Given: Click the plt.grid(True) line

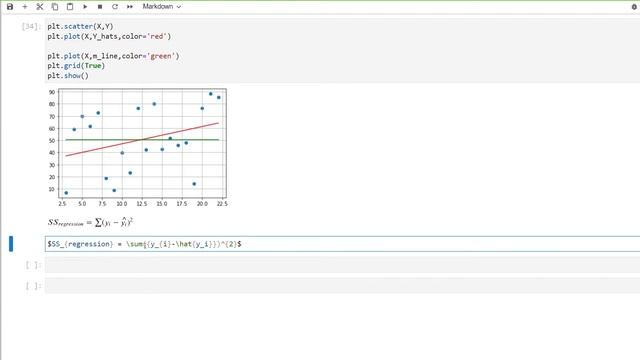Looking at the screenshot, I should pos(76,66).
